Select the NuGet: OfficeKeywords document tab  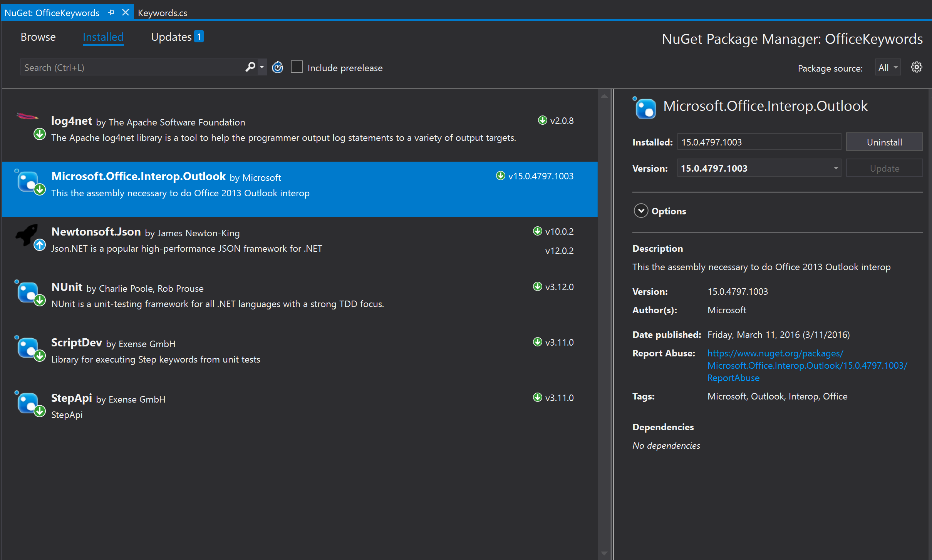pyautogui.click(x=52, y=13)
